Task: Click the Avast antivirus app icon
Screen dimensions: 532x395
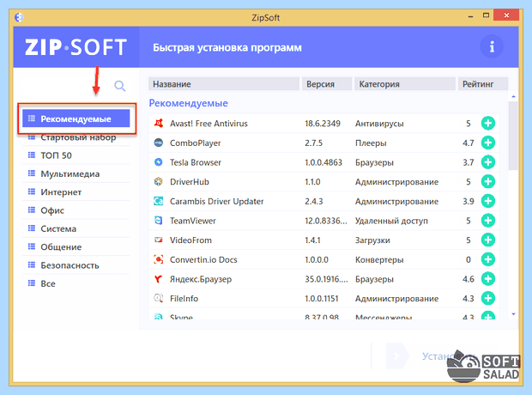Action: (x=159, y=123)
